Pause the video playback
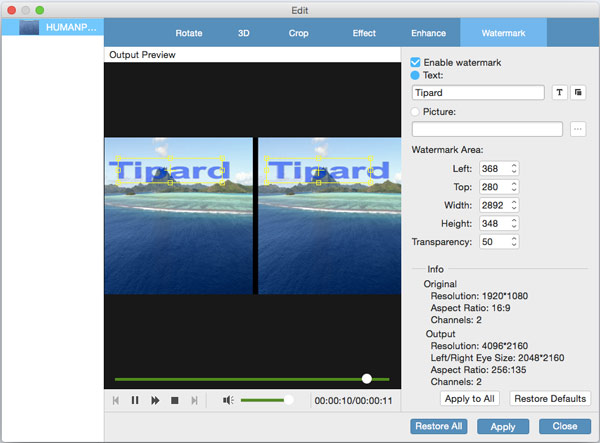Image resolution: width=600 pixels, height=443 pixels. coord(135,401)
